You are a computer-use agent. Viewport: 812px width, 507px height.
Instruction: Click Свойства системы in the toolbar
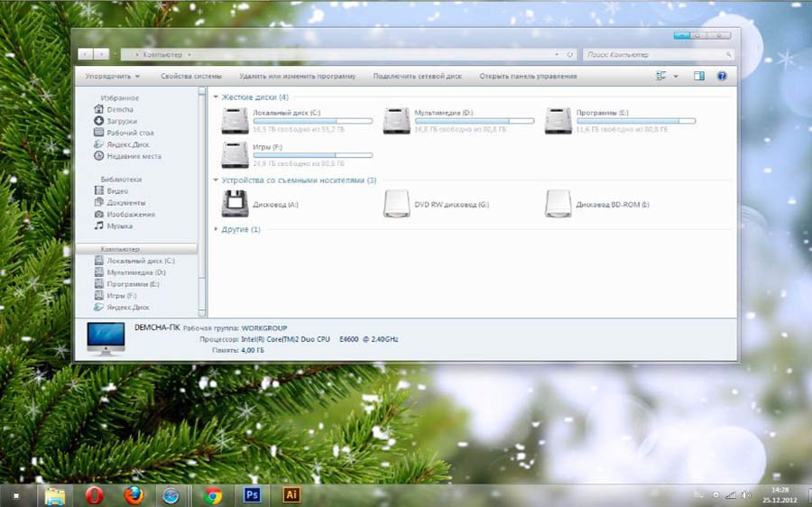[190, 77]
